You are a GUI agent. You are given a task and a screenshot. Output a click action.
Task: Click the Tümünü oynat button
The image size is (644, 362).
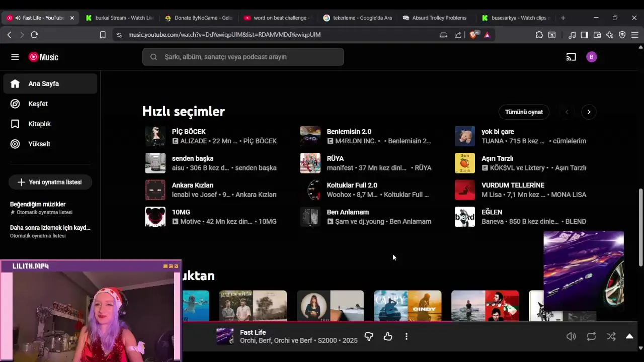tap(524, 112)
